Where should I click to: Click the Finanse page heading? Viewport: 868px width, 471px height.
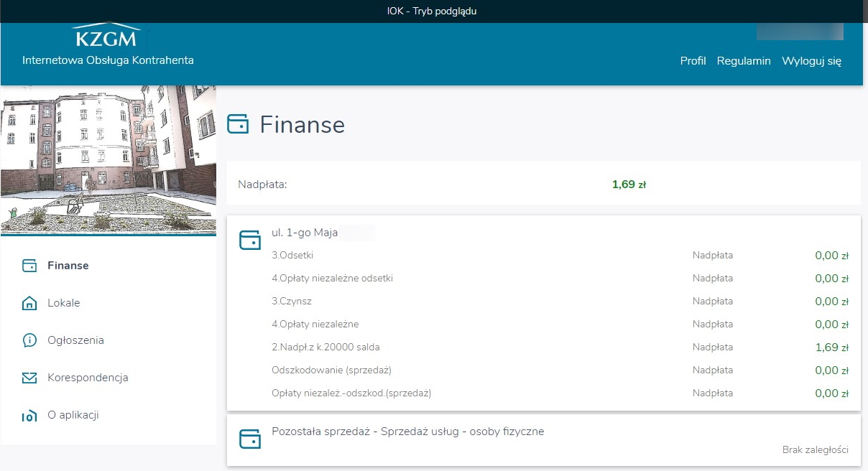pyautogui.click(x=303, y=125)
